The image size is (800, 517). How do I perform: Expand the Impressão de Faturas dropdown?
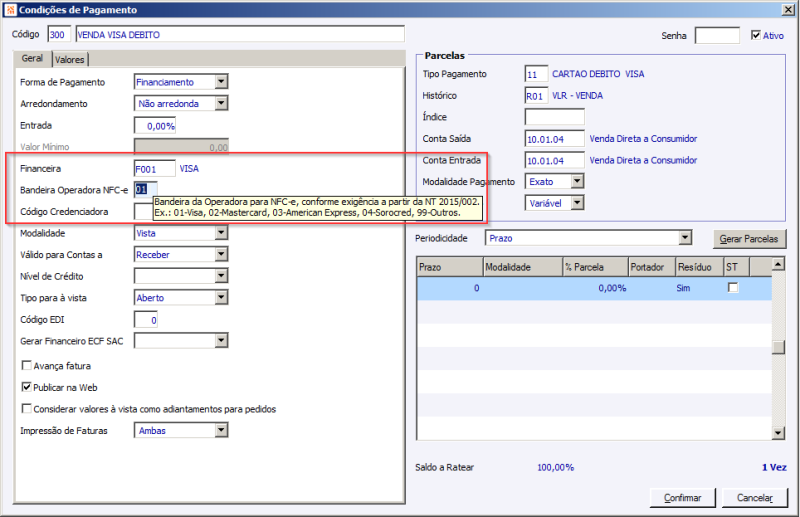pos(221,430)
